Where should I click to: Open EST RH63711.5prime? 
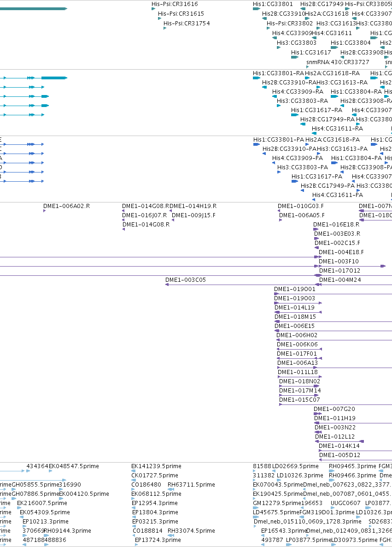tap(191, 485)
